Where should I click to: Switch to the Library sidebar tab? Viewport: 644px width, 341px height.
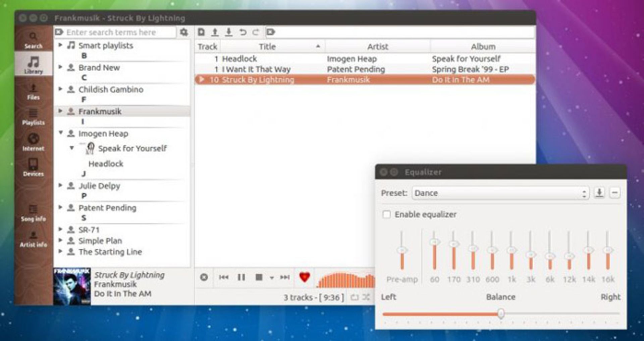click(x=34, y=64)
